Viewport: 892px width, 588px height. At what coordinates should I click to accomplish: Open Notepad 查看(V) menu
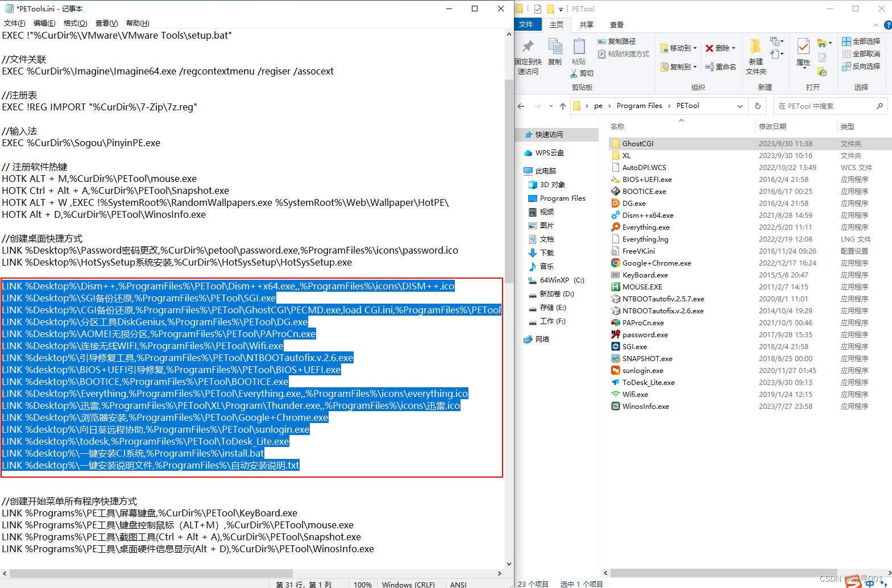(x=106, y=23)
